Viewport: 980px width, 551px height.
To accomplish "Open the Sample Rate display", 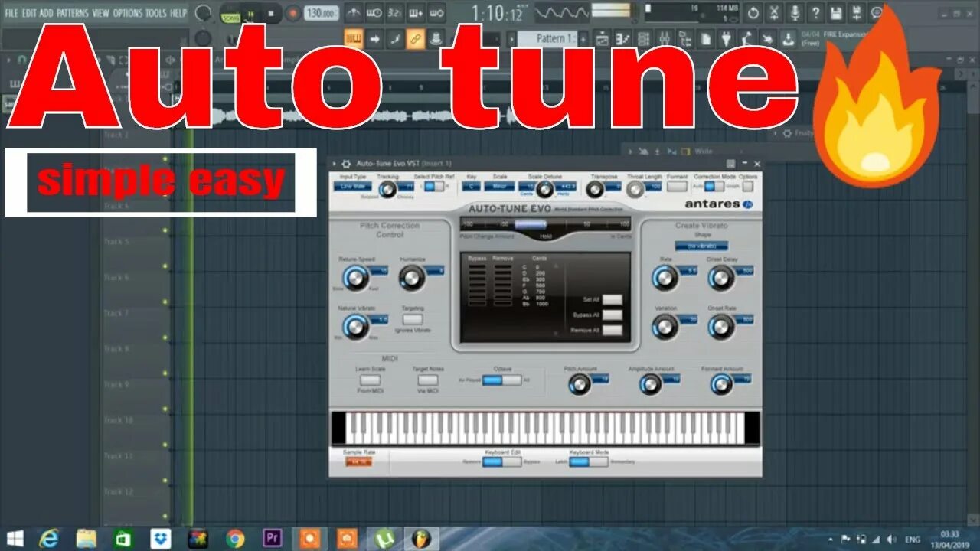I will click(358, 461).
